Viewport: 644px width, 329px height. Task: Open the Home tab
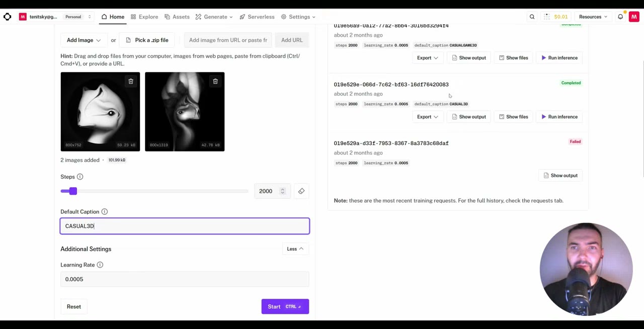[113, 17]
